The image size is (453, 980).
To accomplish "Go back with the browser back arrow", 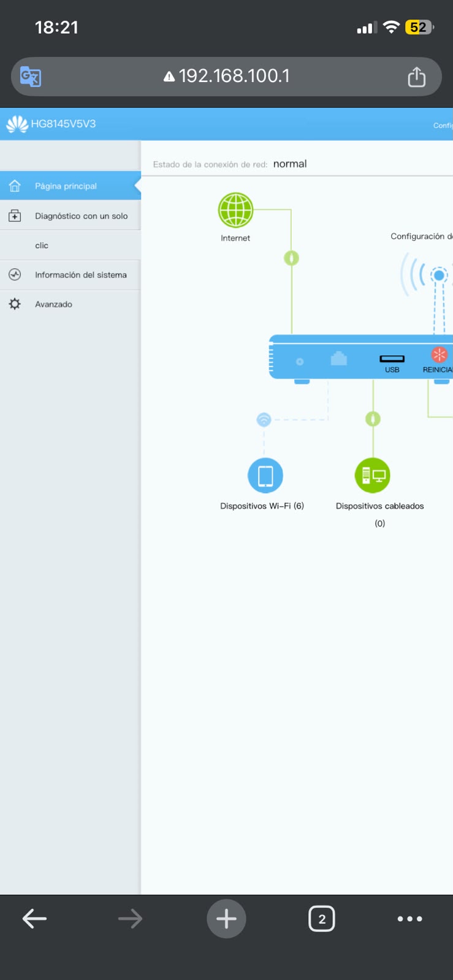I will [x=34, y=919].
